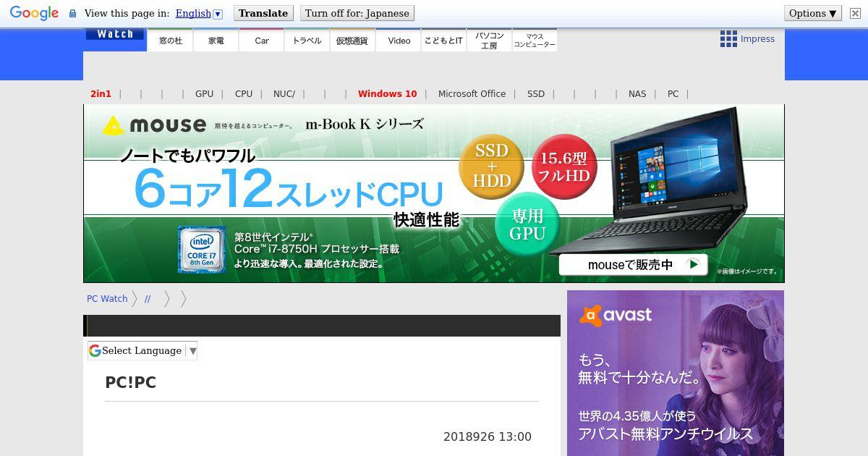Select the SSD topic link

click(x=536, y=93)
